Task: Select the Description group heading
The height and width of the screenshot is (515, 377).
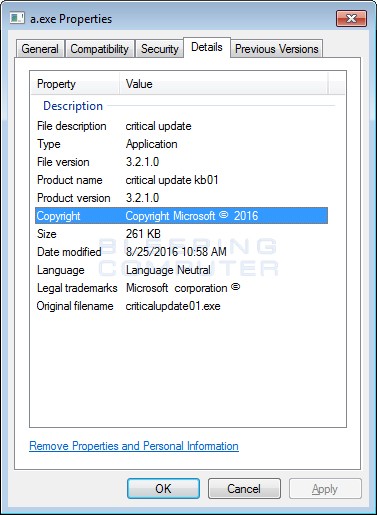Action: pyautogui.click(x=73, y=106)
